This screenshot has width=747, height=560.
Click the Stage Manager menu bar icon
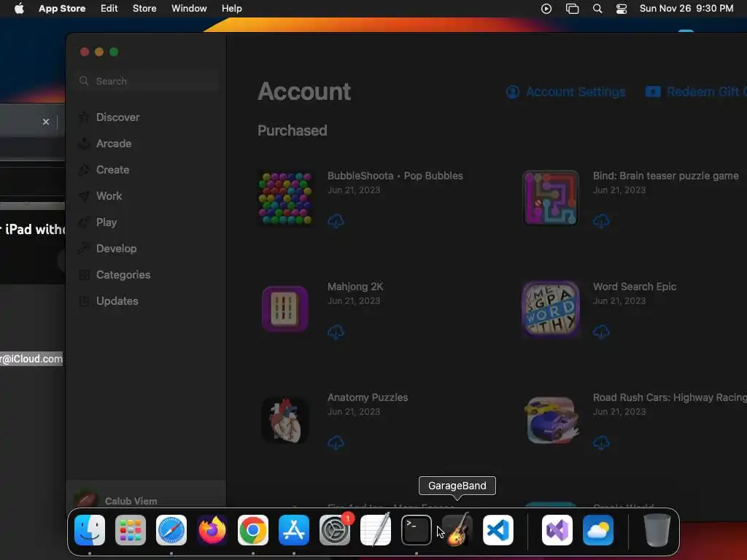tap(572, 9)
